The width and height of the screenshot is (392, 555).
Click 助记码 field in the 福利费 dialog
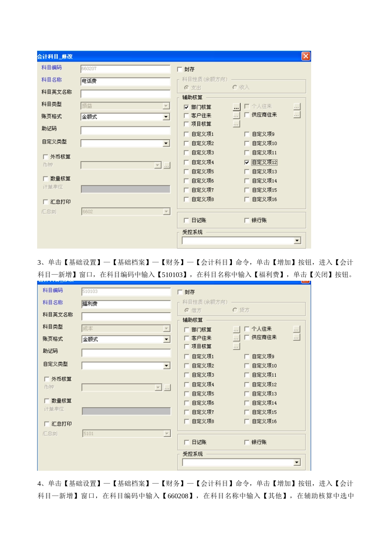pyautogui.click(x=126, y=353)
